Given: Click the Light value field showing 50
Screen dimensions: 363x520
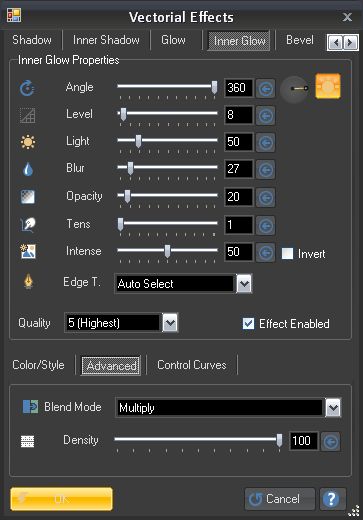Looking at the screenshot, I should [239, 142].
